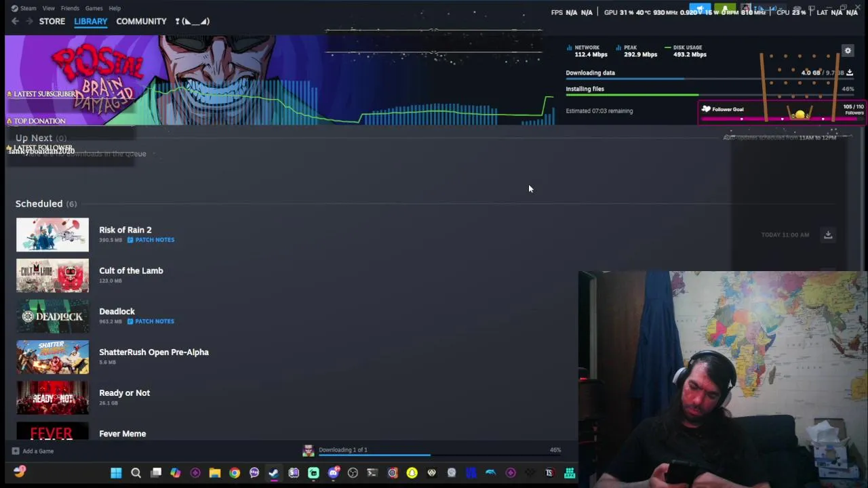The height and width of the screenshot is (488, 868).
Task: Click game avatar in the download status bar
Action: [x=309, y=451]
